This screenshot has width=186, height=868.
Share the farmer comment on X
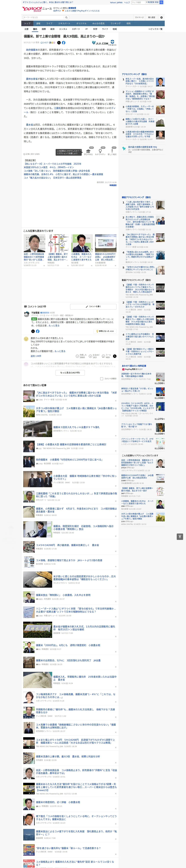(115, 356)
